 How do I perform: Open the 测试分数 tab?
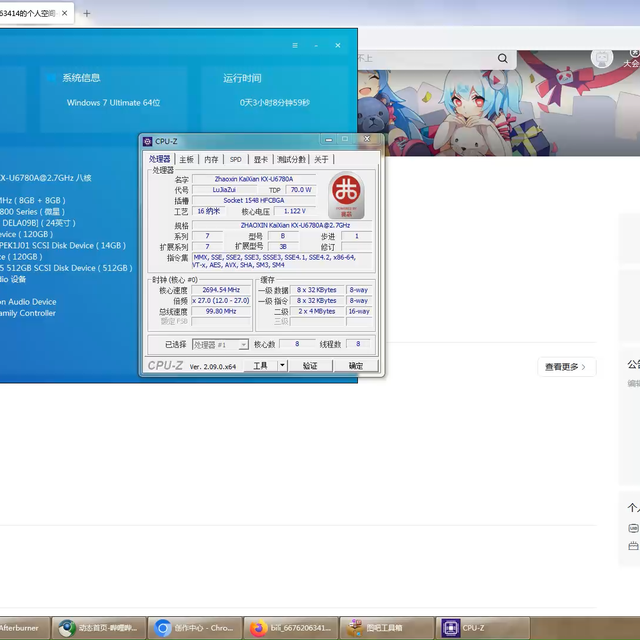coord(292,159)
